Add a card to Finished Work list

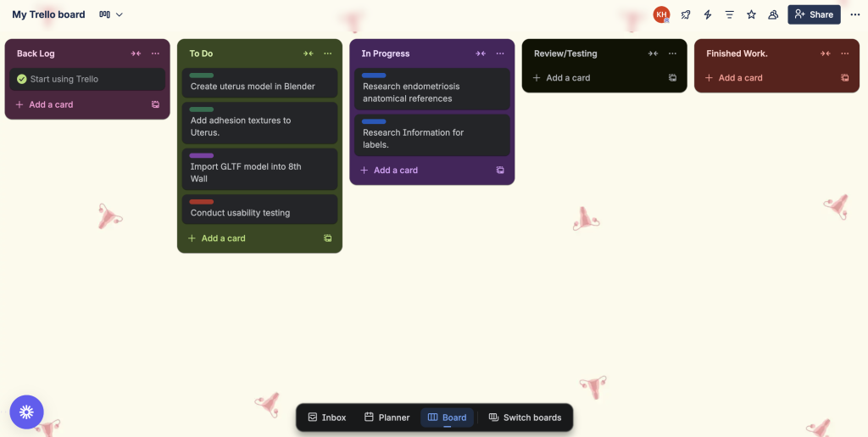coord(740,77)
